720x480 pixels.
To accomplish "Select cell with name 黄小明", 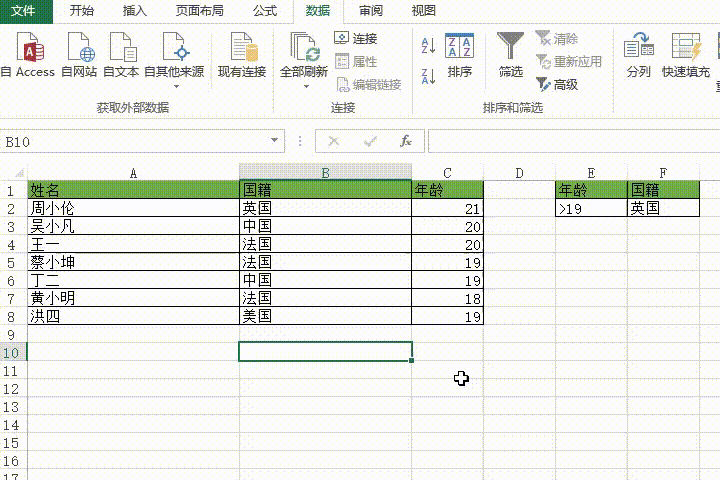I will click(x=133, y=298).
